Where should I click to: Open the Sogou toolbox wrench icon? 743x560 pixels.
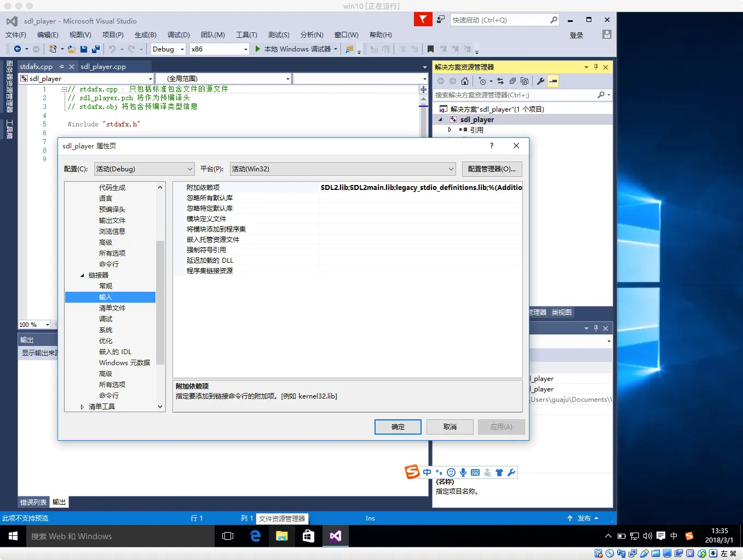511,472
